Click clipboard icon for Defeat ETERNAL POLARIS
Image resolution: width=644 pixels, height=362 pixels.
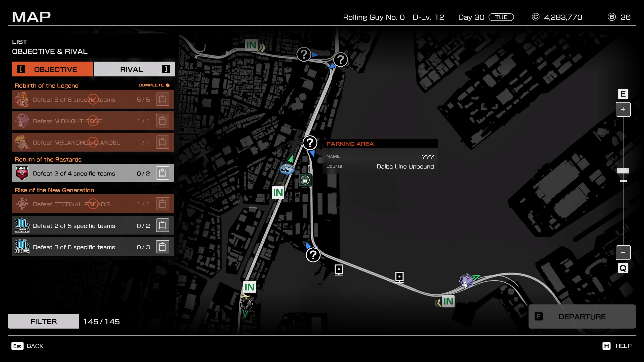click(162, 204)
